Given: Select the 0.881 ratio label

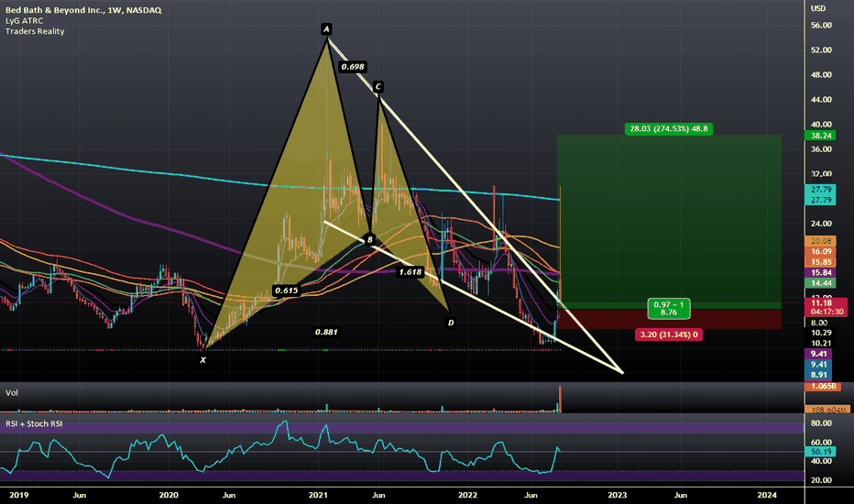Looking at the screenshot, I should point(326,332).
